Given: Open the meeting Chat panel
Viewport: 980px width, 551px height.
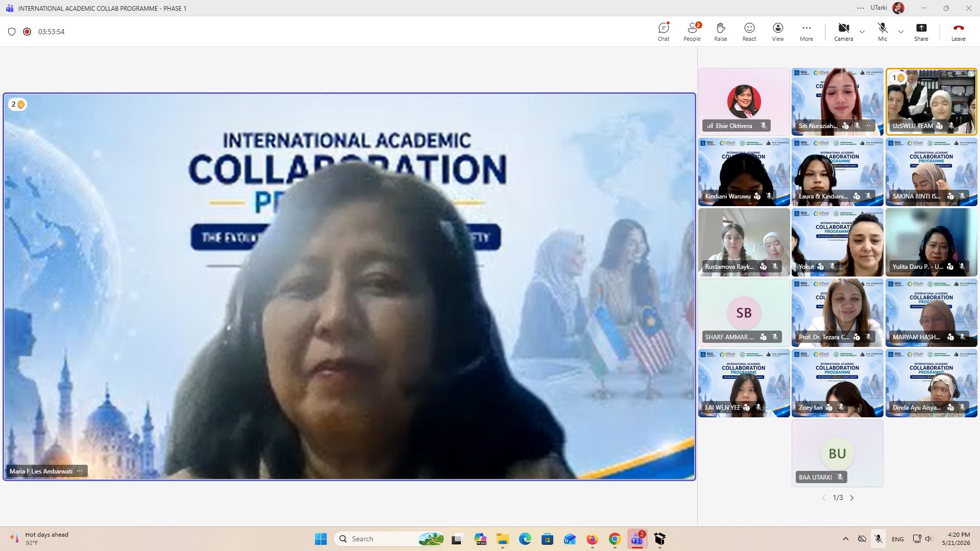Looking at the screenshot, I should click(664, 32).
